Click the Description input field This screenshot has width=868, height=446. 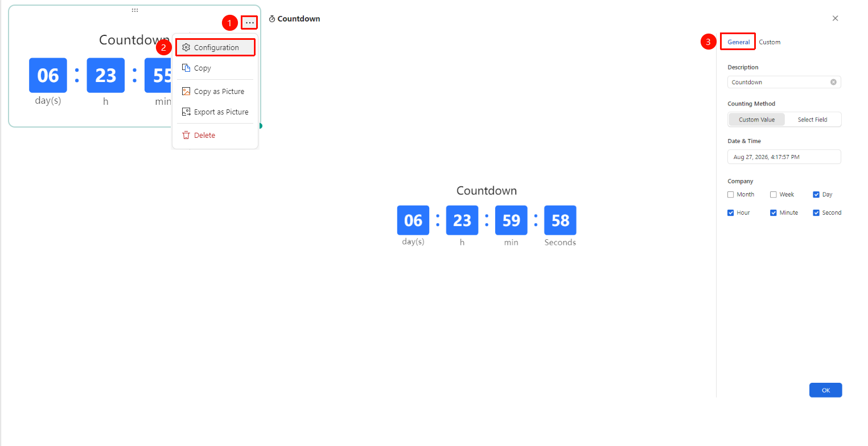[784, 82]
